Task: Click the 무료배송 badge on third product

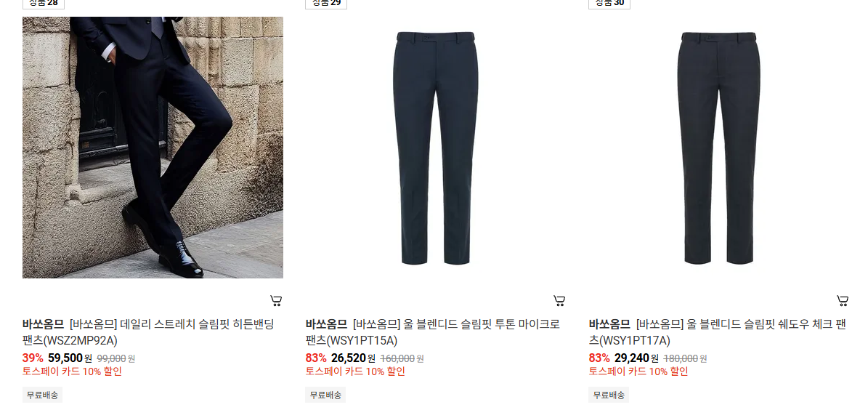Action: 609,395
